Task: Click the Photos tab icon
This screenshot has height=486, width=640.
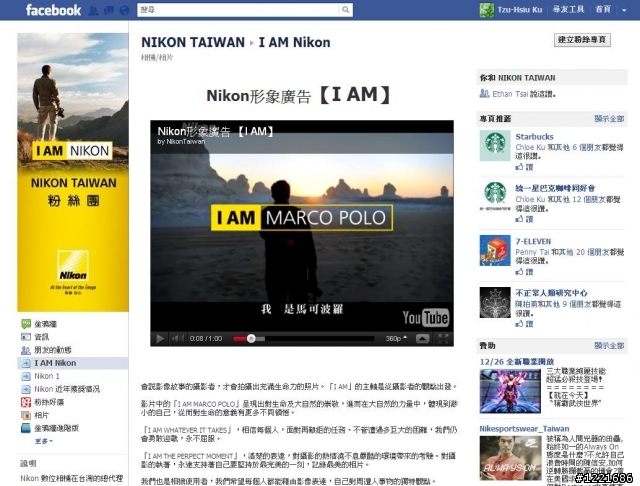Action: click(26, 415)
